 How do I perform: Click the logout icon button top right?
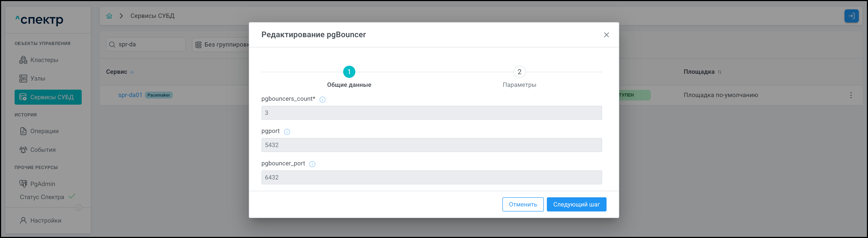pos(851,16)
